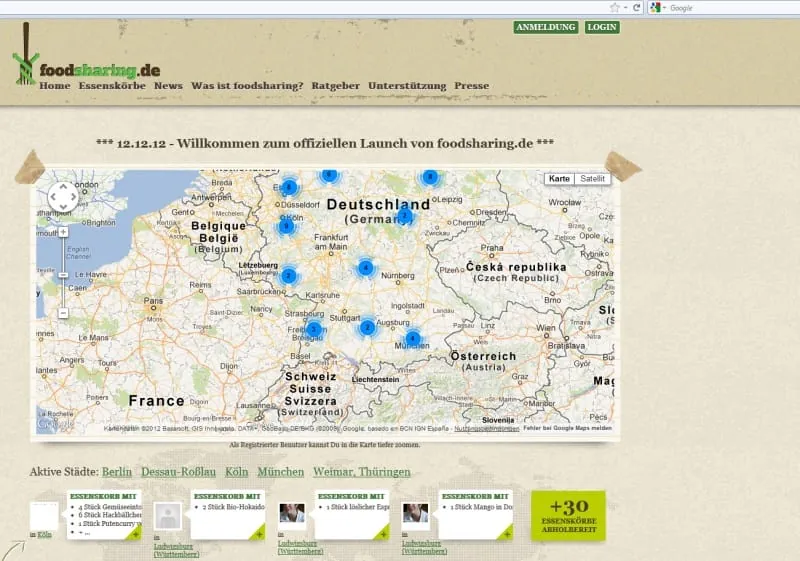Click the map zoom slider handle
This screenshot has height=561, width=800.
tap(63, 274)
